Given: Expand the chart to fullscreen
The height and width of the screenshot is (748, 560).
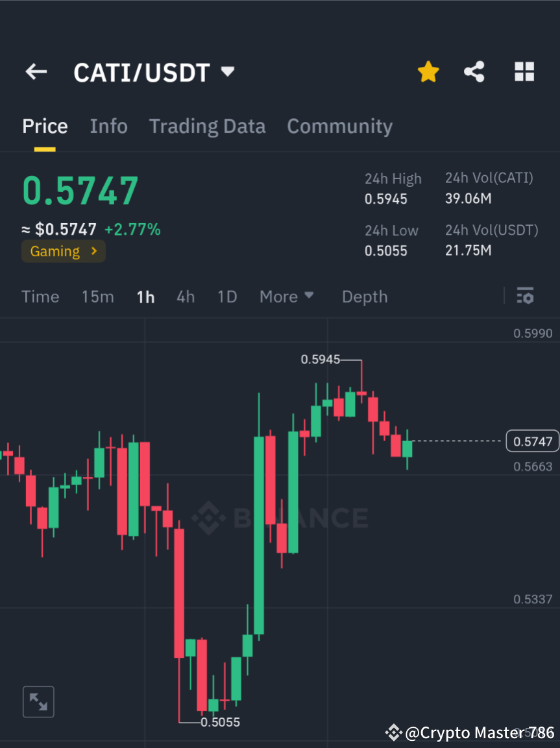Looking at the screenshot, I should [x=38, y=701].
